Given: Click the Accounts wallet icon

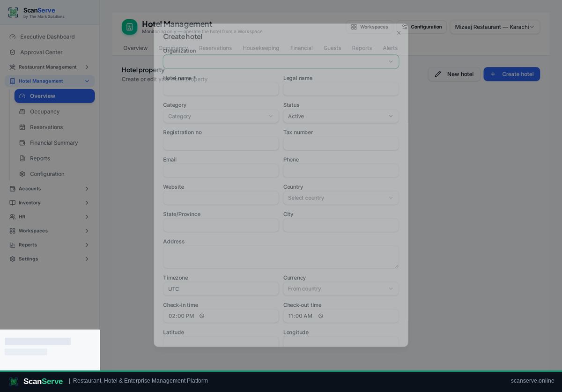Looking at the screenshot, I should click(13, 189).
